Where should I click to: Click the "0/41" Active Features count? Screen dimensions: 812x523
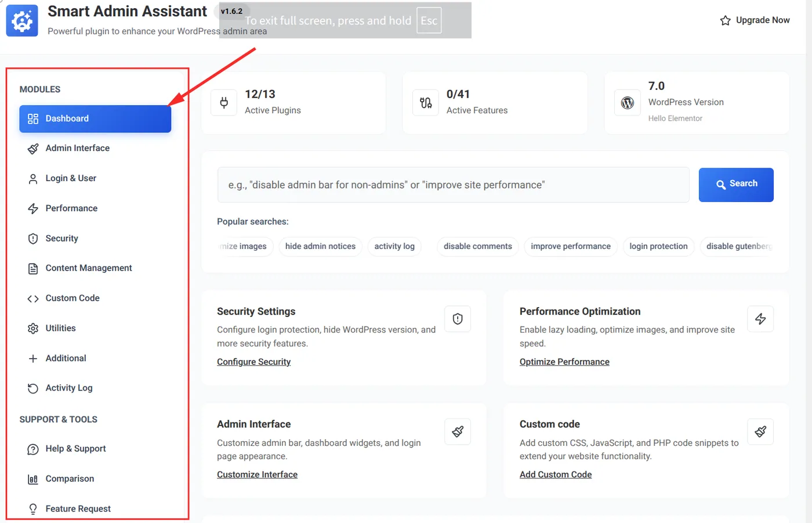click(458, 94)
